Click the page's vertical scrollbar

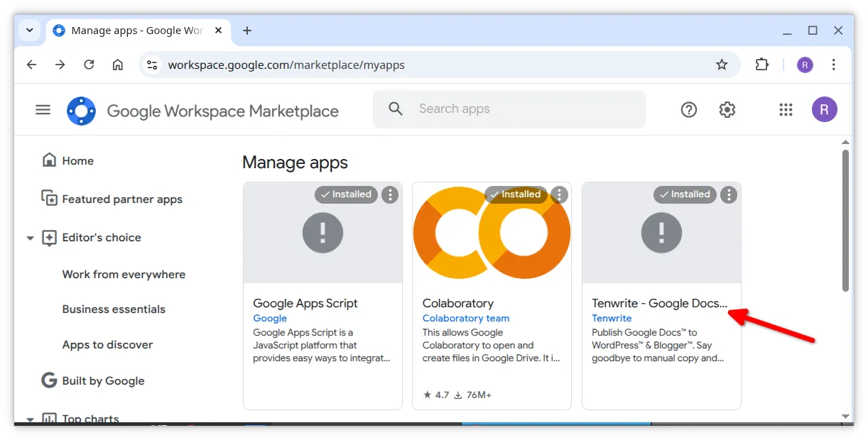tap(845, 220)
